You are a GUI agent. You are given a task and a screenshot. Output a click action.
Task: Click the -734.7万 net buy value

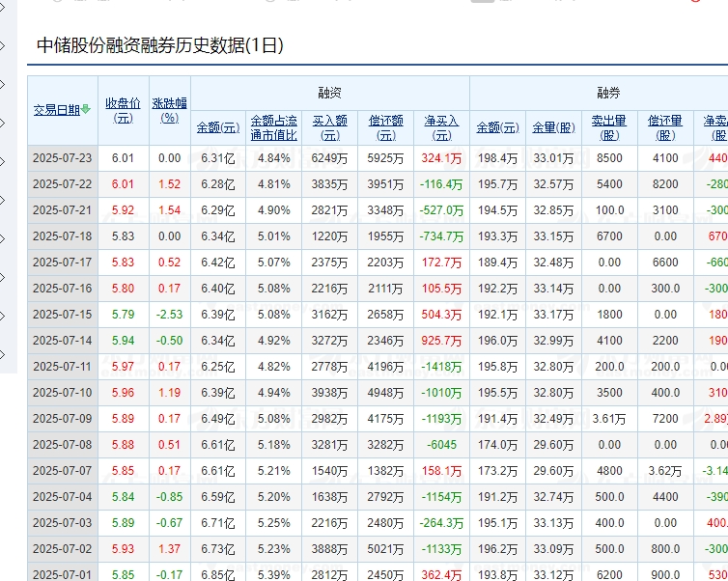441,236
